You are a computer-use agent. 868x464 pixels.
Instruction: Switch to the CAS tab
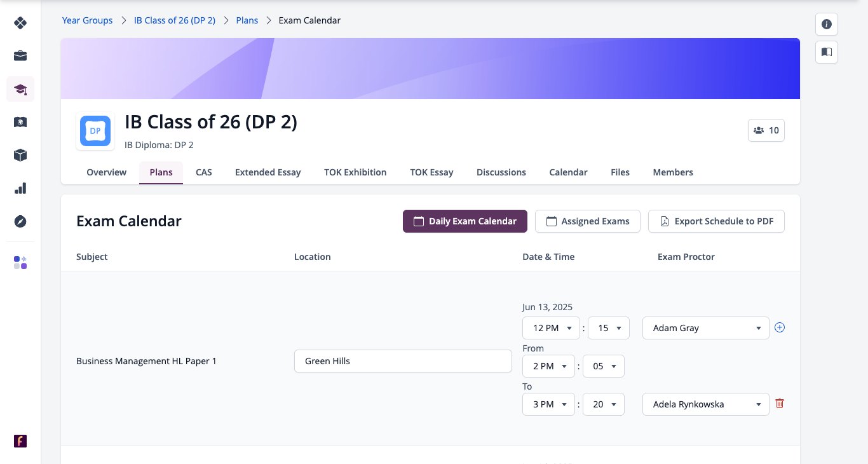tap(204, 172)
